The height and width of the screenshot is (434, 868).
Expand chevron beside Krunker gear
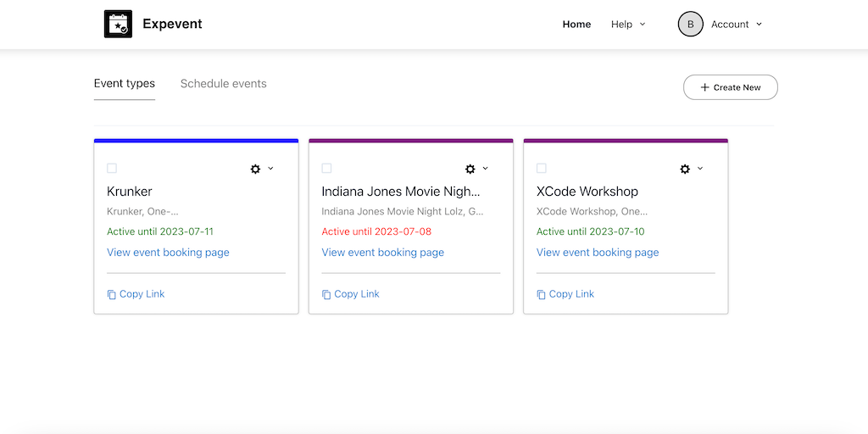tap(271, 169)
